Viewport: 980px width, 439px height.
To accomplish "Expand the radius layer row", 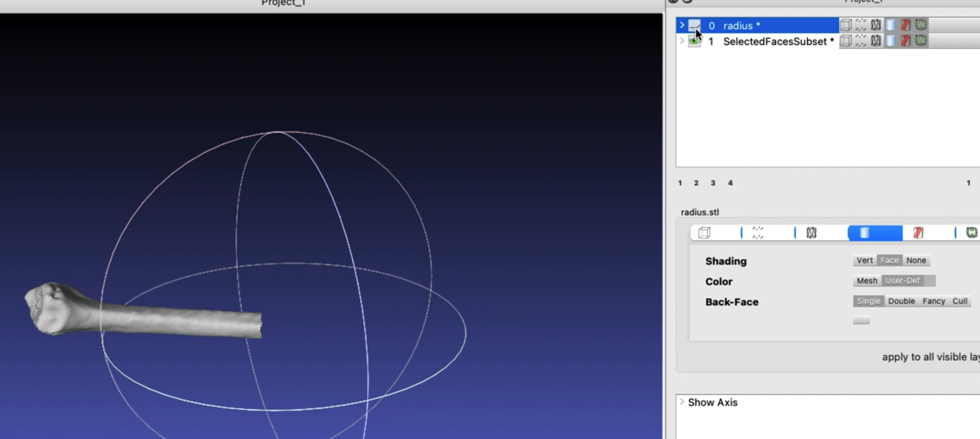I will (682, 25).
